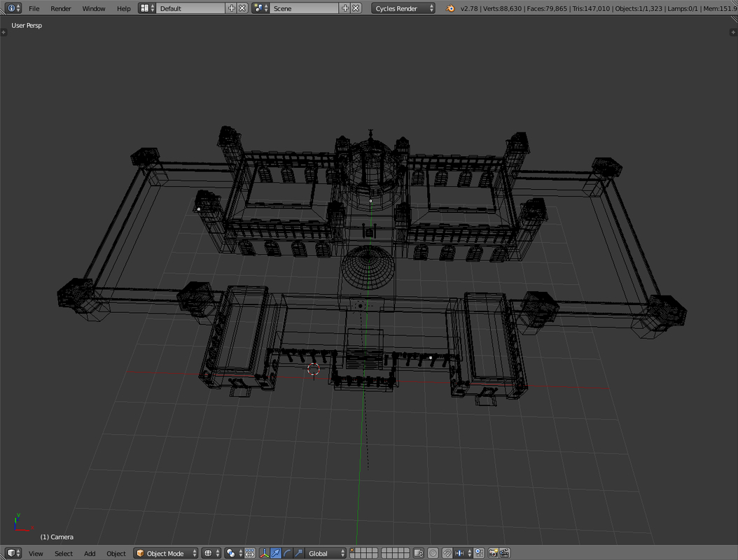Click the proportional editing circle icon
738x560 pixels.
pyautogui.click(x=433, y=553)
